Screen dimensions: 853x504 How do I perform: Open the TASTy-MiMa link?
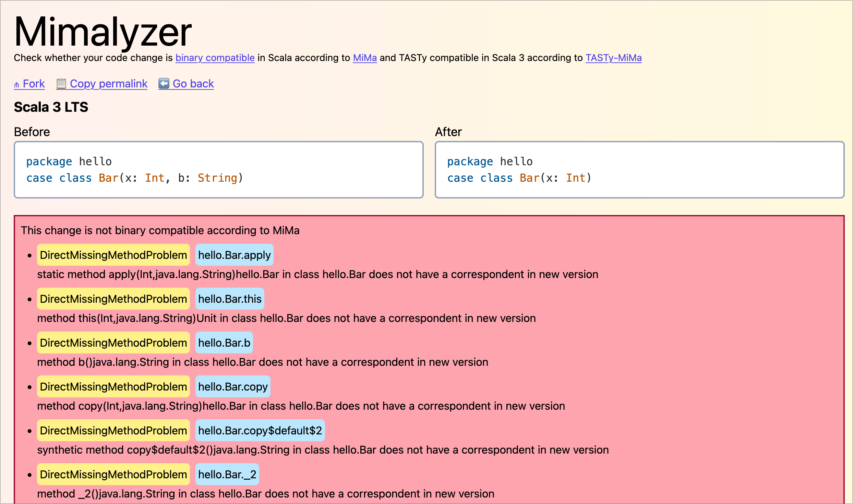click(x=613, y=58)
